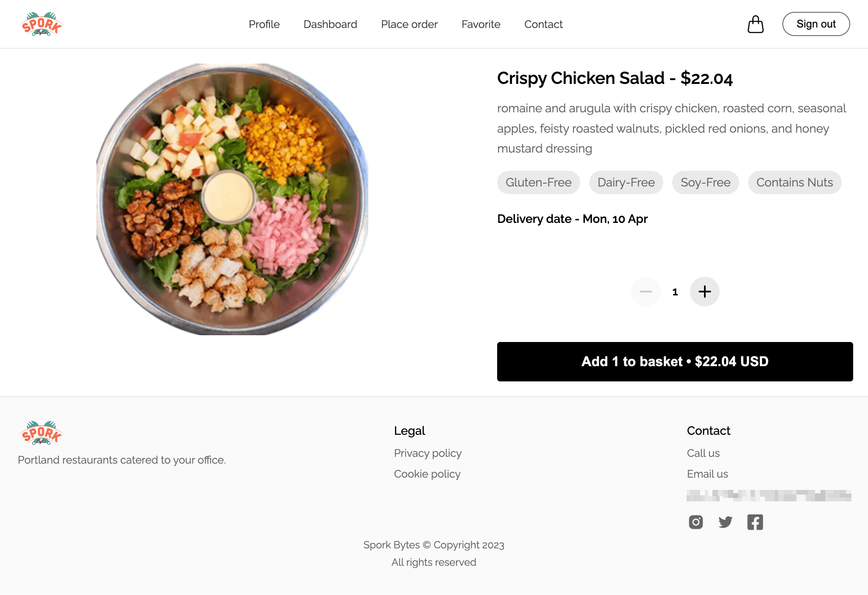Open the Place order section
Screen dimensions: 868x595
click(409, 24)
